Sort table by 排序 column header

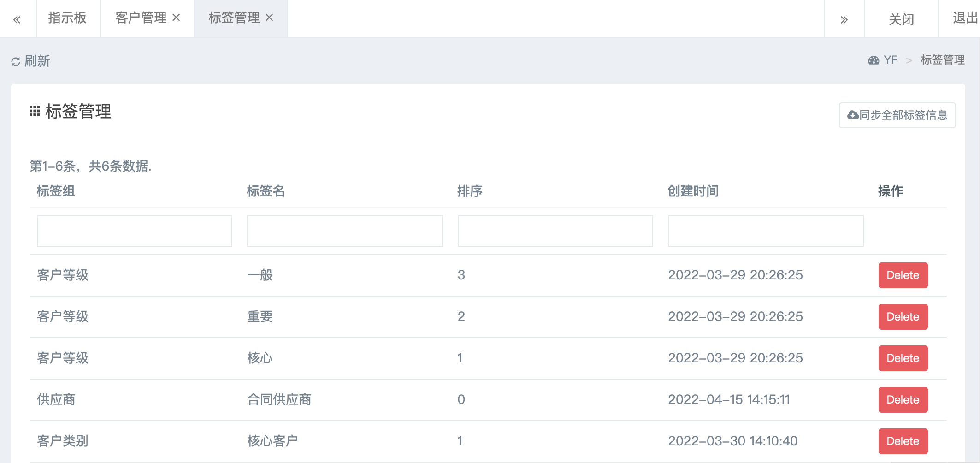[470, 191]
